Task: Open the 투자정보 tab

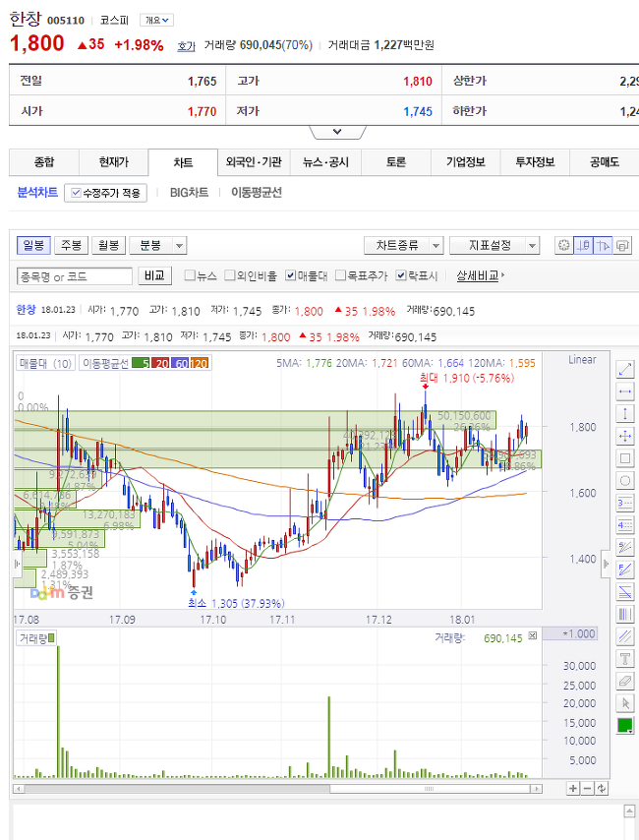Action: (x=535, y=162)
